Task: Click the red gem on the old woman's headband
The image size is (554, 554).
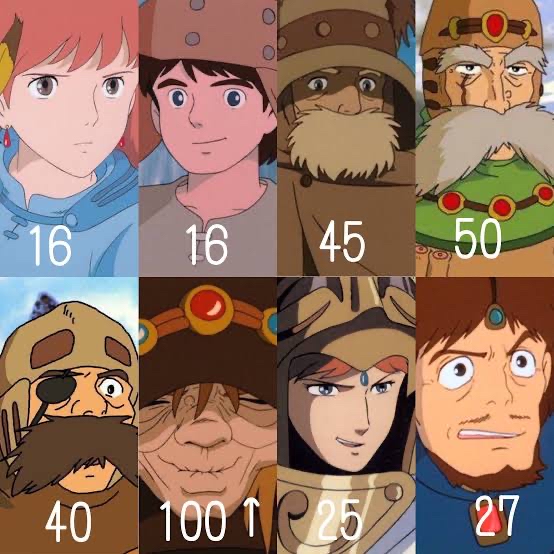Action: 208,305
